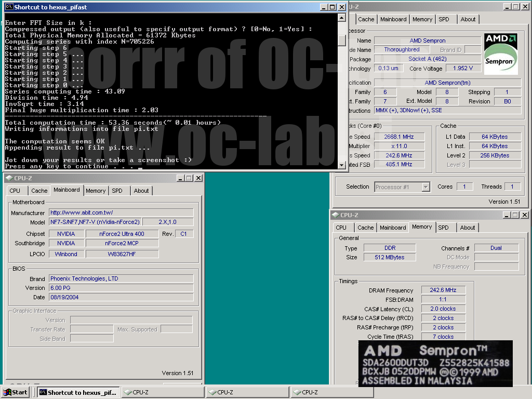Click the Start button Windows flag icon
This screenshot has width=532, height=399.
(x=7, y=392)
